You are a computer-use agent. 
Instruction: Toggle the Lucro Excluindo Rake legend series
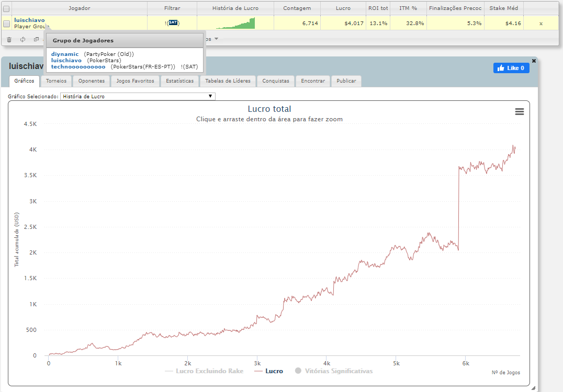(204, 371)
